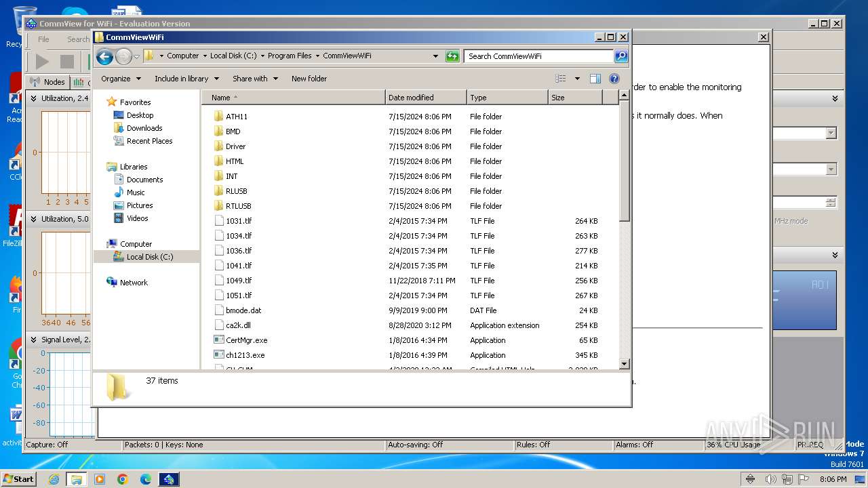
Task: Sort by the Size column header
Action: click(x=575, y=98)
